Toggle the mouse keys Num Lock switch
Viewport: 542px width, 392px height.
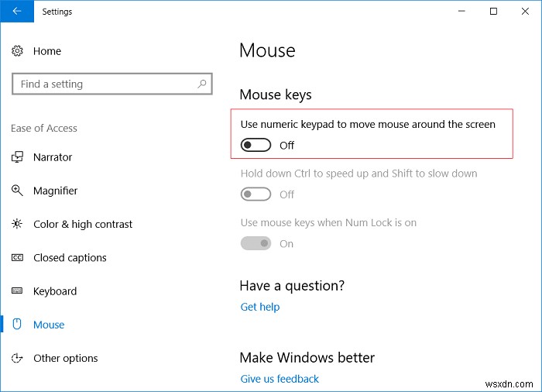coord(256,243)
